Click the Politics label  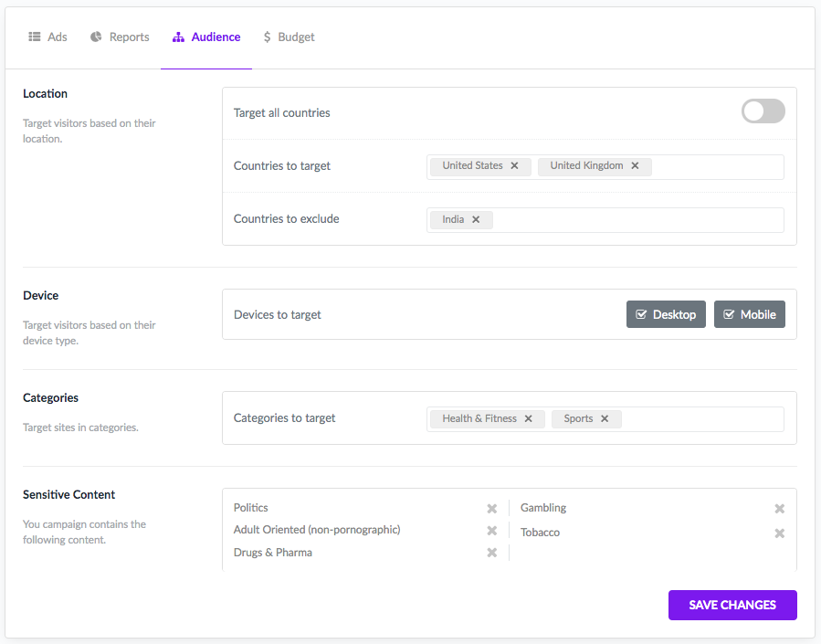pyautogui.click(x=251, y=507)
